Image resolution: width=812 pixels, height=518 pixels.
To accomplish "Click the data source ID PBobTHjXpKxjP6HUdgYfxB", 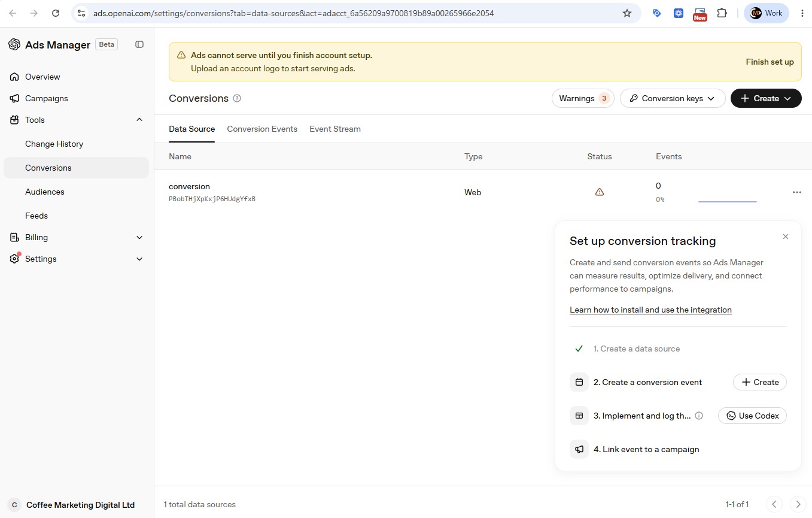I will click(212, 199).
